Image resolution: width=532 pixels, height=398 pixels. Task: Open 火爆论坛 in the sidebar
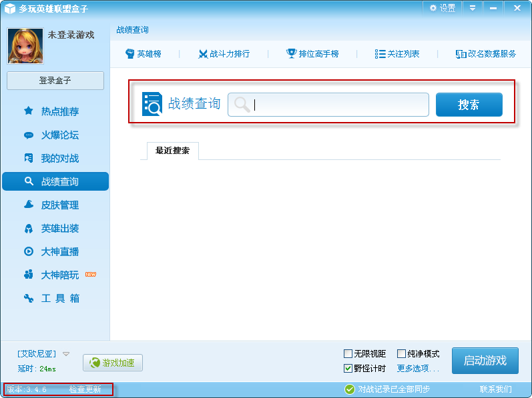(55, 135)
